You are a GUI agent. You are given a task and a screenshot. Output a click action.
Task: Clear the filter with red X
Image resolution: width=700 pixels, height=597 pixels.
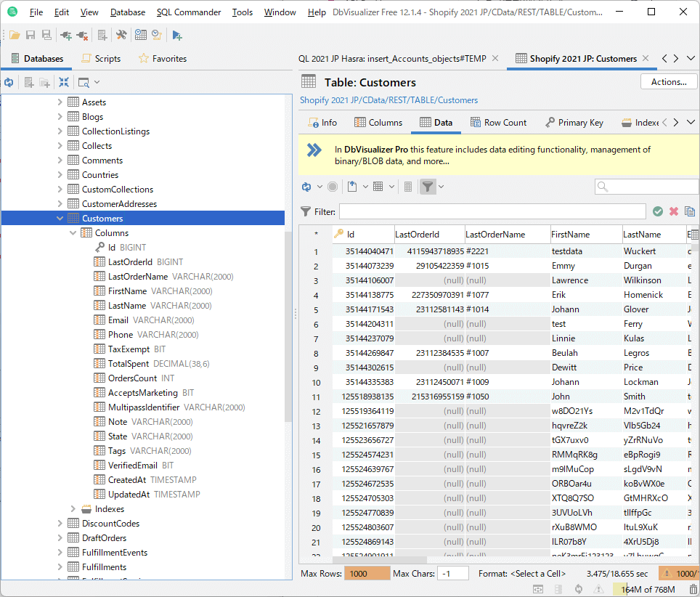[x=674, y=211]
